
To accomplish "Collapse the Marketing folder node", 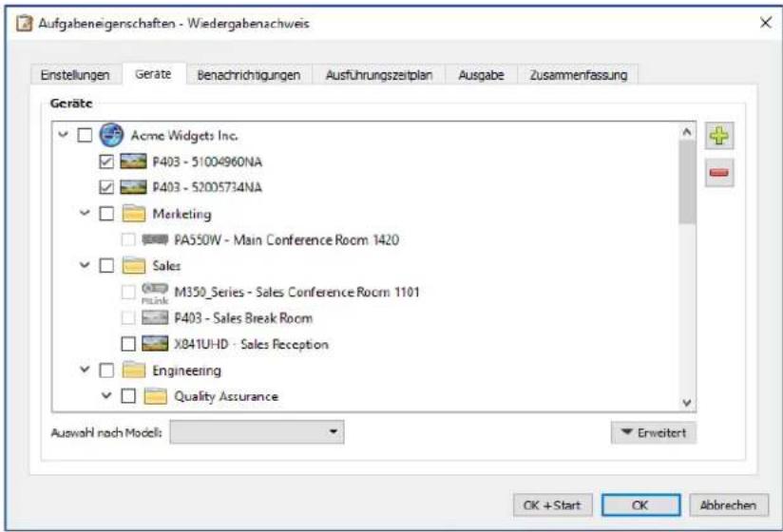I will tap(85, 213).
